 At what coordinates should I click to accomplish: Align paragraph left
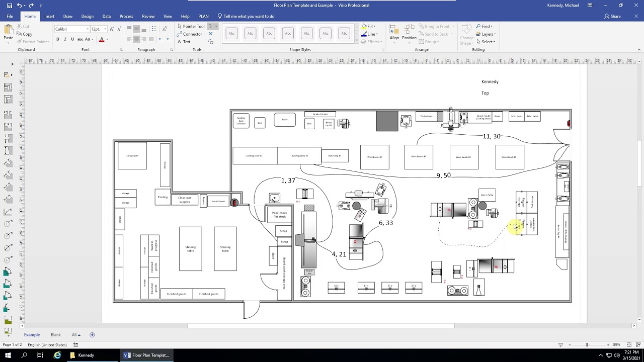pos(129,39)
